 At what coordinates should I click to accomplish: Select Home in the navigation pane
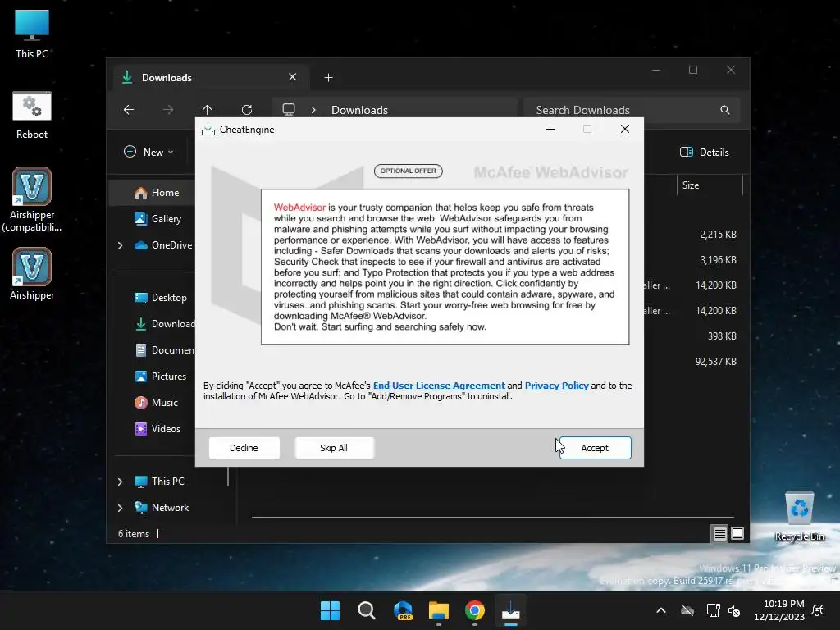click(152, 193)
